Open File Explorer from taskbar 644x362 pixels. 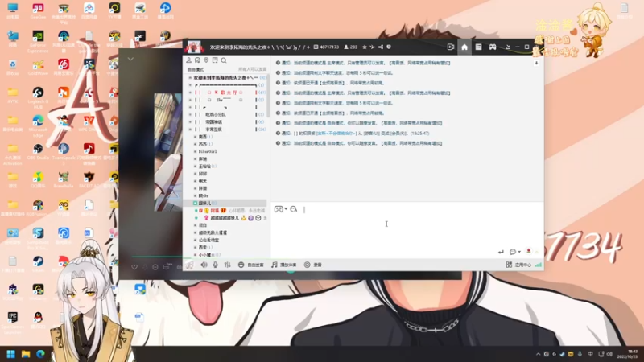pyautogui.click(x=26, y=354)
